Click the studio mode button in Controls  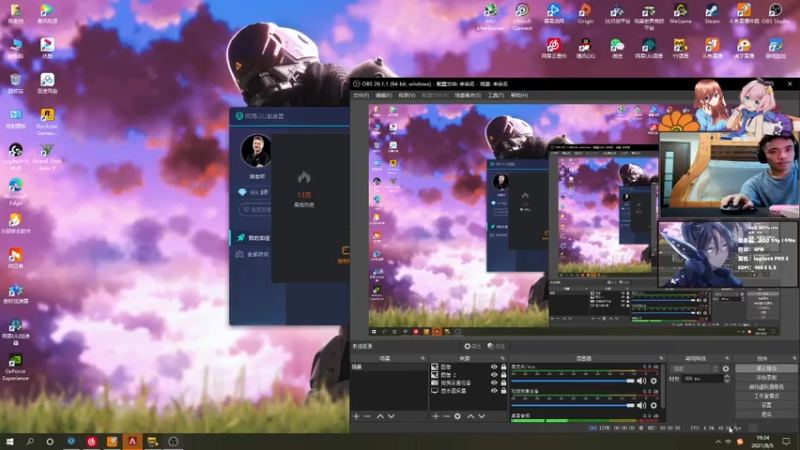766,395
